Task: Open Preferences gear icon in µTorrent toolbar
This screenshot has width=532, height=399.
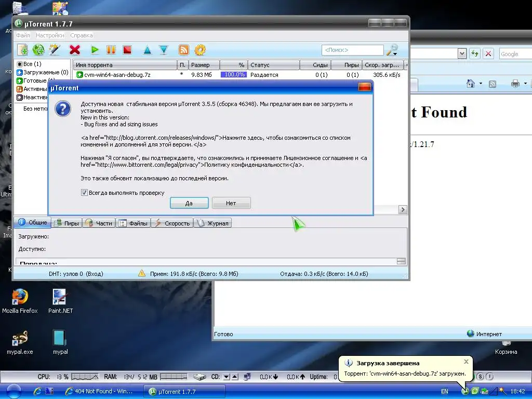Action: tap(200, 50)
